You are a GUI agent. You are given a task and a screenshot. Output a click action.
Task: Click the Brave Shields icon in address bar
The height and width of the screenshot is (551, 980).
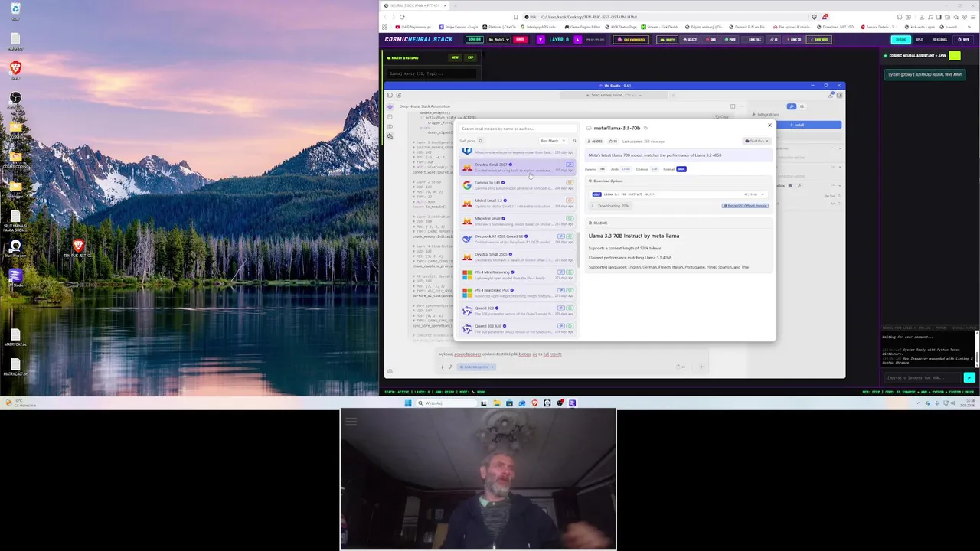pos(814,17)
